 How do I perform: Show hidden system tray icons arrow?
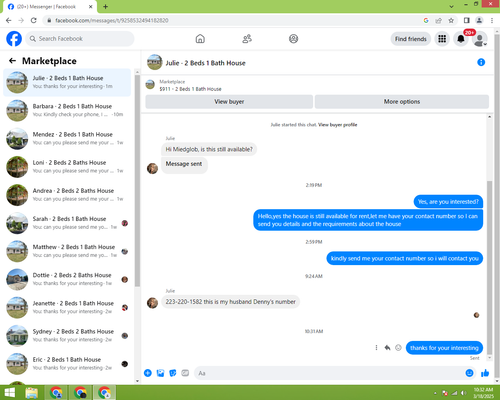(435, 393)
